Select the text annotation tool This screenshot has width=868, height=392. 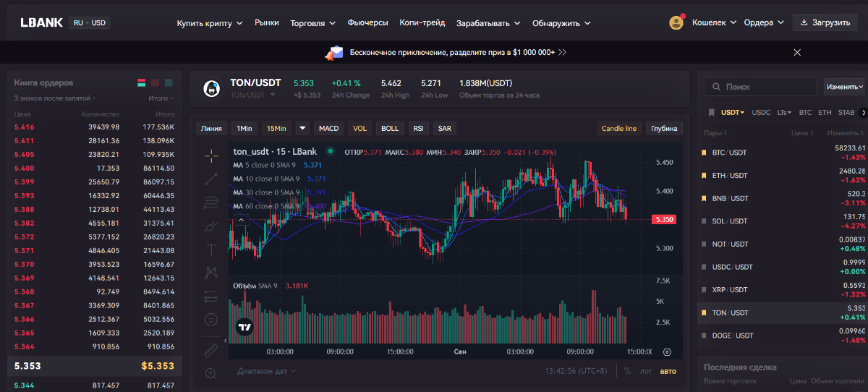211,249
